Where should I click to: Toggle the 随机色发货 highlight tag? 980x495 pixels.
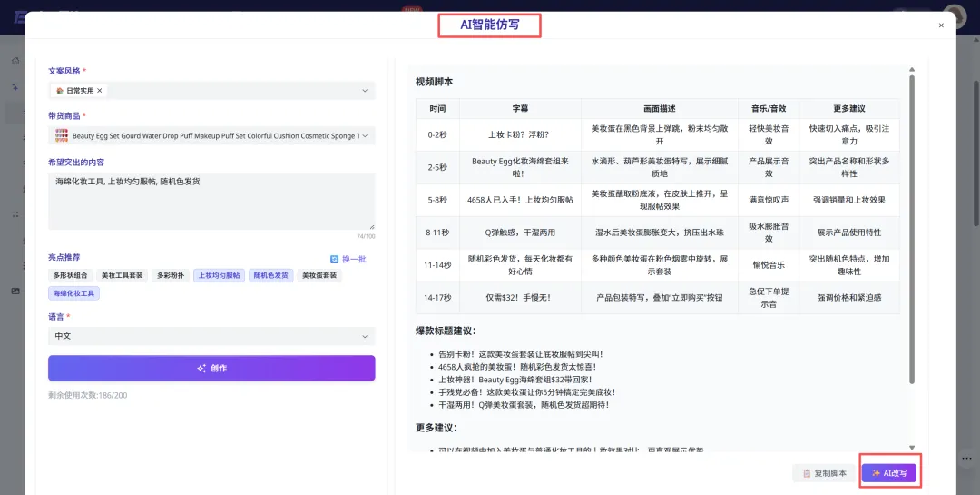pyautogui.click(x=270, y=275)
